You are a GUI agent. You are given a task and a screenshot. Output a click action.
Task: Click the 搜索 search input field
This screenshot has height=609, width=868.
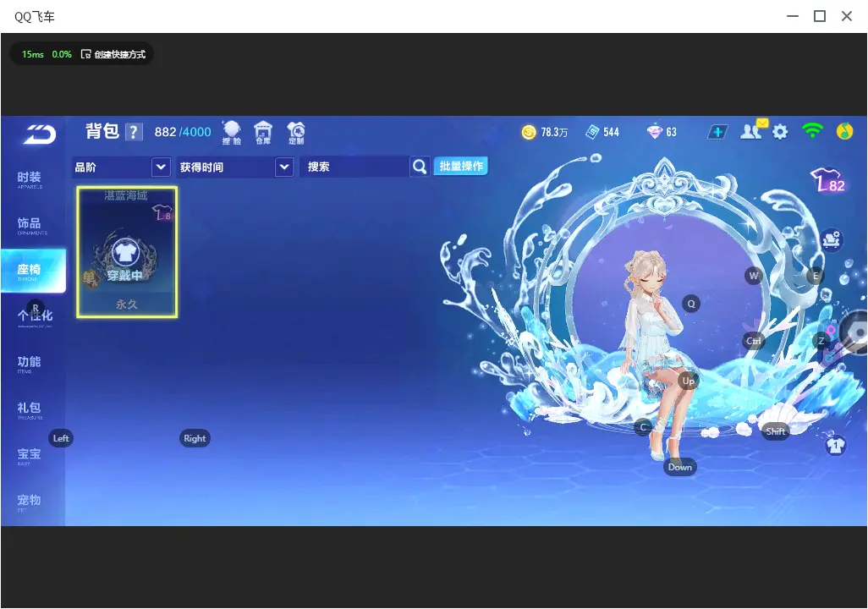(x=354, y=167)
